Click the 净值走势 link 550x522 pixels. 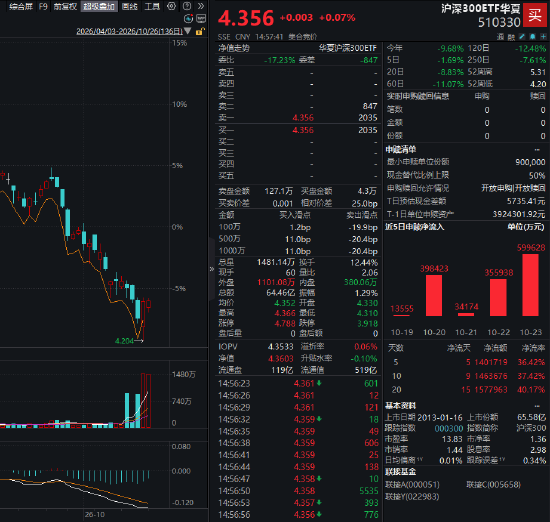234,48
